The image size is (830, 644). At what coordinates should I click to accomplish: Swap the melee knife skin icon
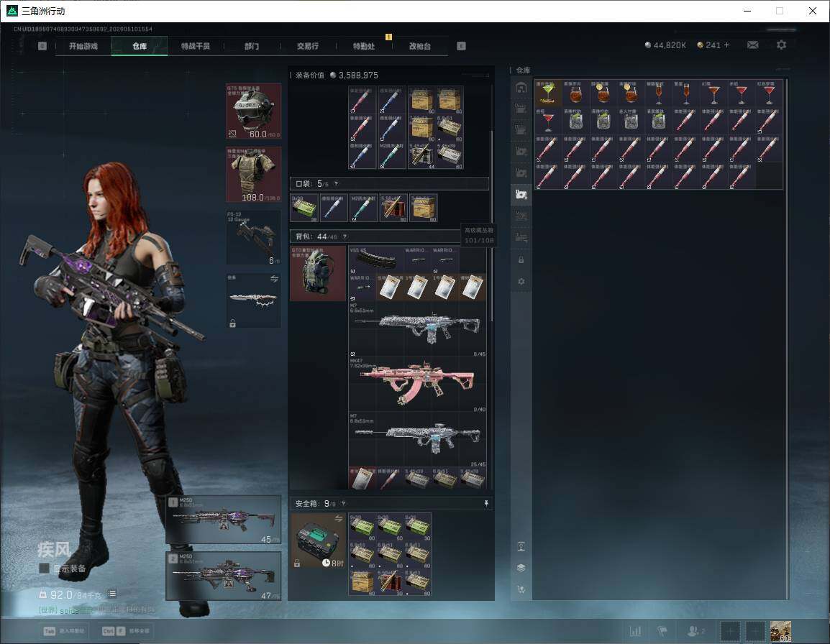point(274,279)
